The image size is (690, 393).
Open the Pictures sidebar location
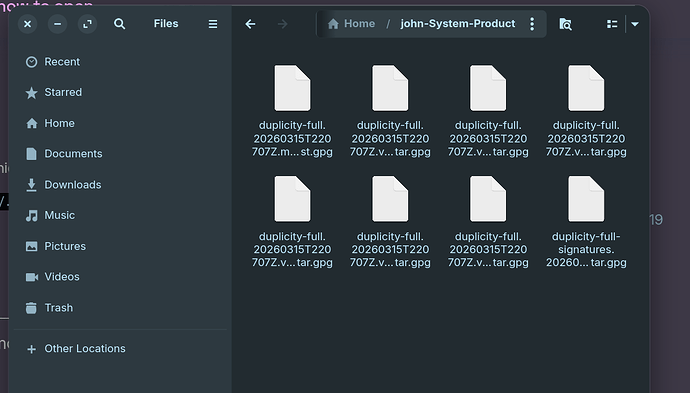pos(120,246)
